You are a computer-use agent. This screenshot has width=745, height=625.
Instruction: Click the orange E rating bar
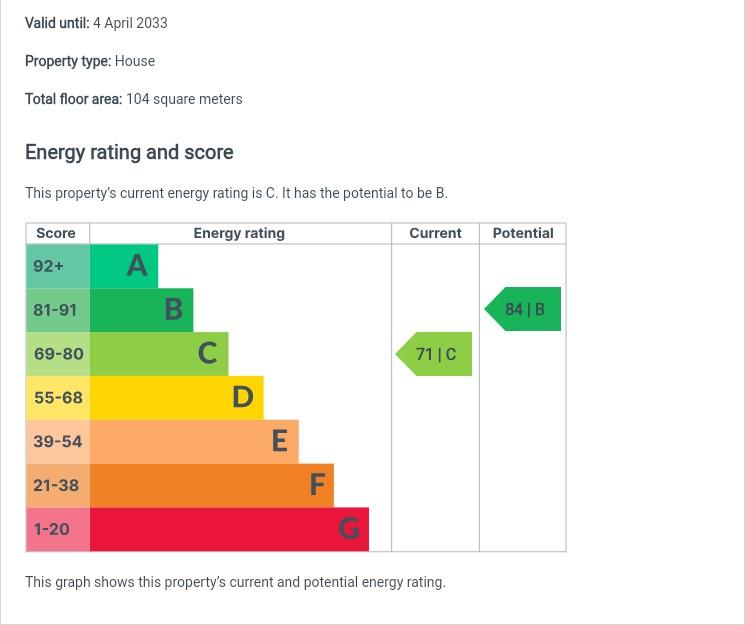(194, 442)
